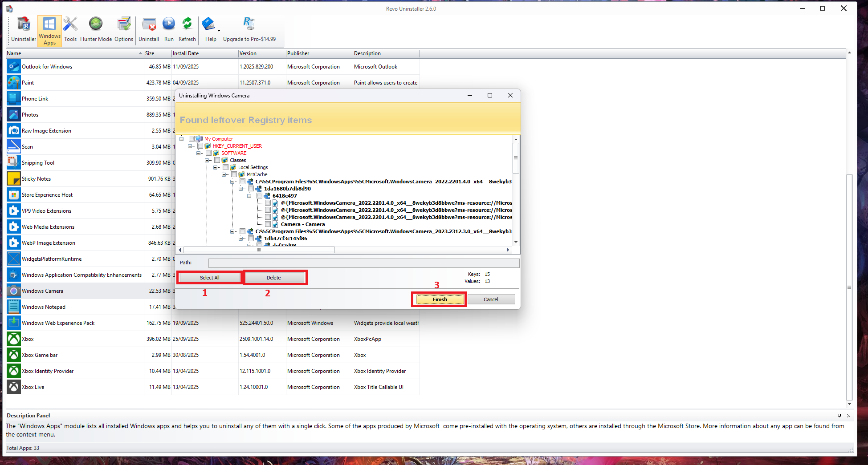The height and width of the screenshot is (465, 868).
Task: Check the My Computer checkbox
Action: coord(192,139)
